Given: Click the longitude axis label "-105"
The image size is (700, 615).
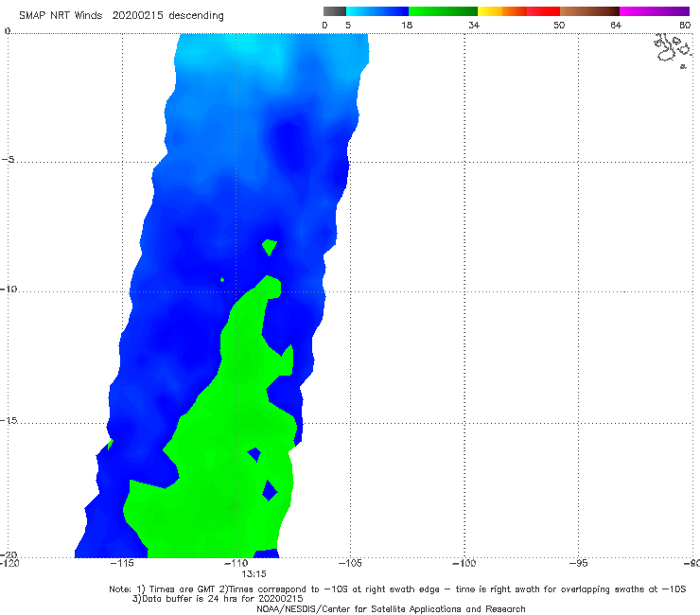Looking at the screenshot, I should 350,563.
